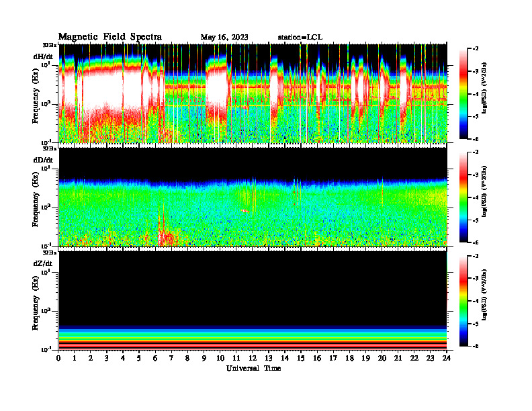Click the "-3" tick on dD/dt colorbar

point(476,175)
